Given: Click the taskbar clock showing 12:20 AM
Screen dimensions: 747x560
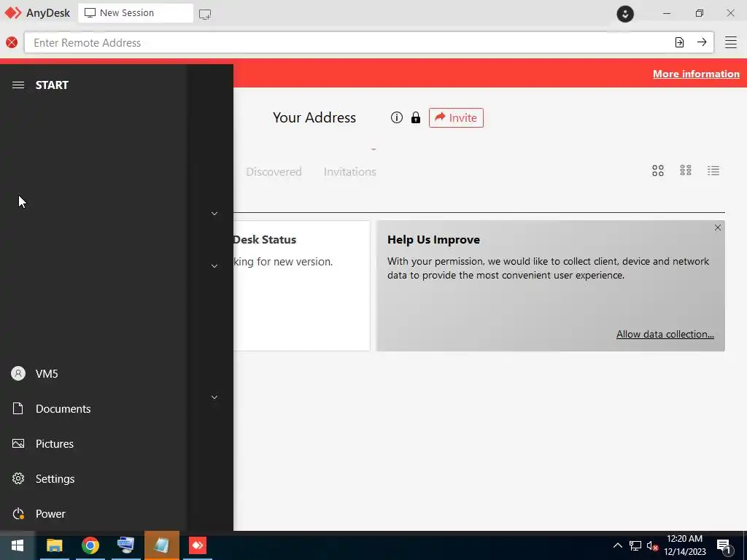Looking at the screenshot, I should click(684, 545).
